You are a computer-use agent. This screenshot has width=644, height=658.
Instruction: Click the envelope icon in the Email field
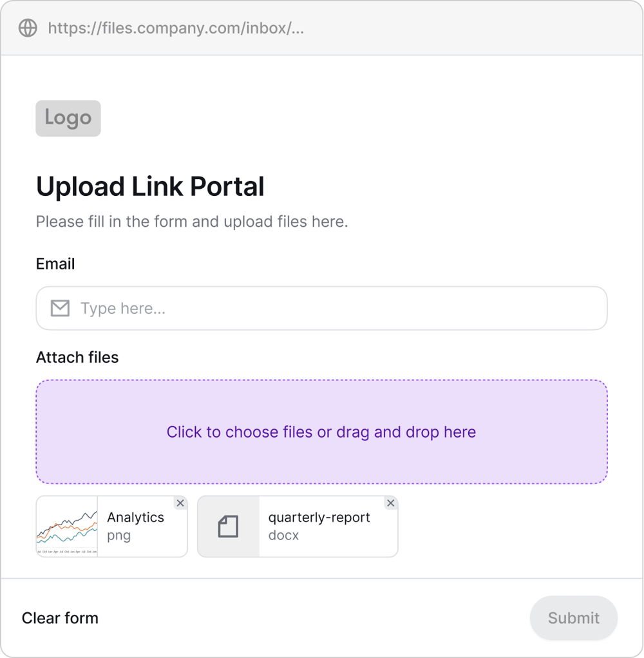[60, 308]
